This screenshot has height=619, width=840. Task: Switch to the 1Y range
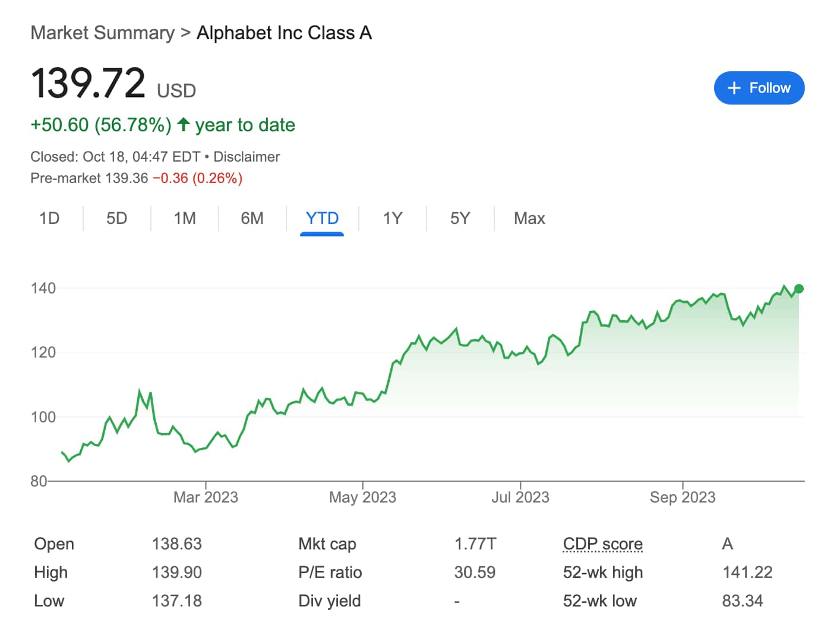pos(393,219)
